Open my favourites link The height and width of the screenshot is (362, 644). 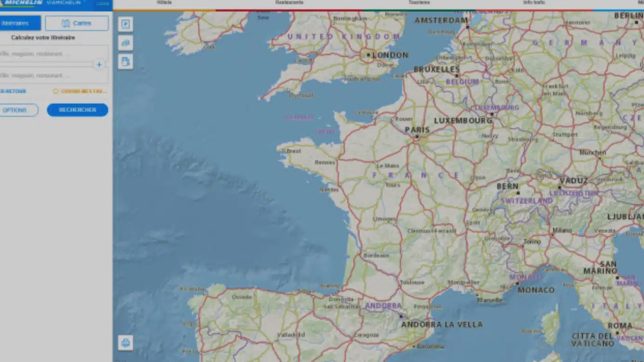pyautogui.click(x=84, y=92)
